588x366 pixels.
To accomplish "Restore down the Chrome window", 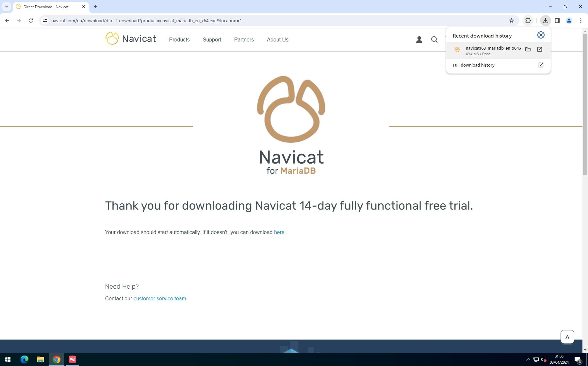I will click(x=565, y=7).
